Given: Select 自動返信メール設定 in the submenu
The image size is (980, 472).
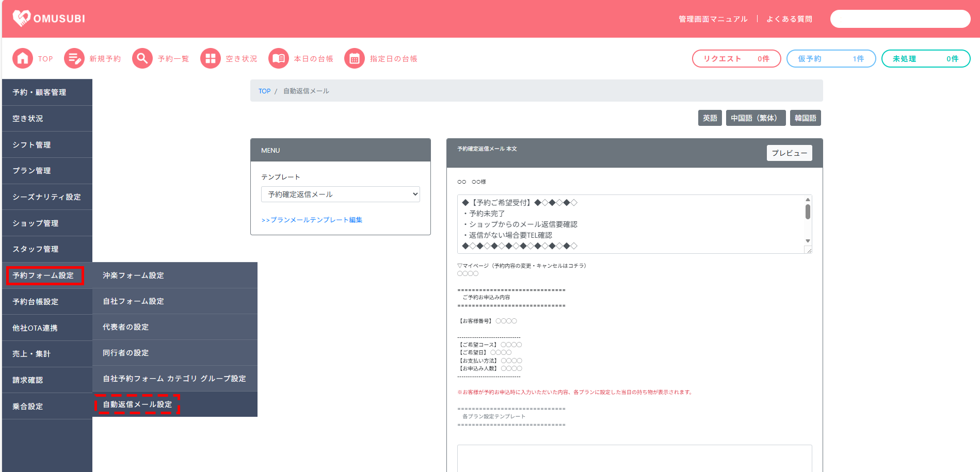Looking at the screenshot, I should click(137, 404).
